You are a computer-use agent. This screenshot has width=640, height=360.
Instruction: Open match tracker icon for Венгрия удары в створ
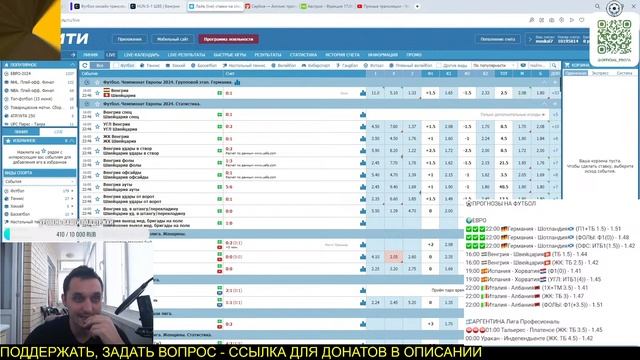[x=220, y=151]
